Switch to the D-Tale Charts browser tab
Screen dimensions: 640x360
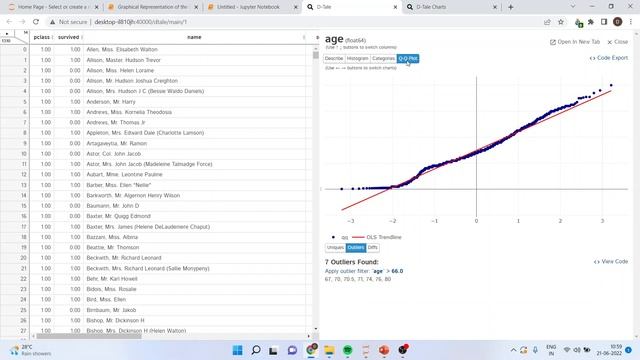click(451, 7)
